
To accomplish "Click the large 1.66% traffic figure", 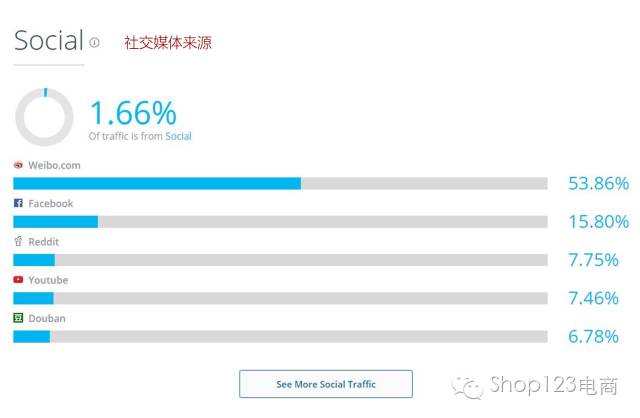I will coord(133,111).
